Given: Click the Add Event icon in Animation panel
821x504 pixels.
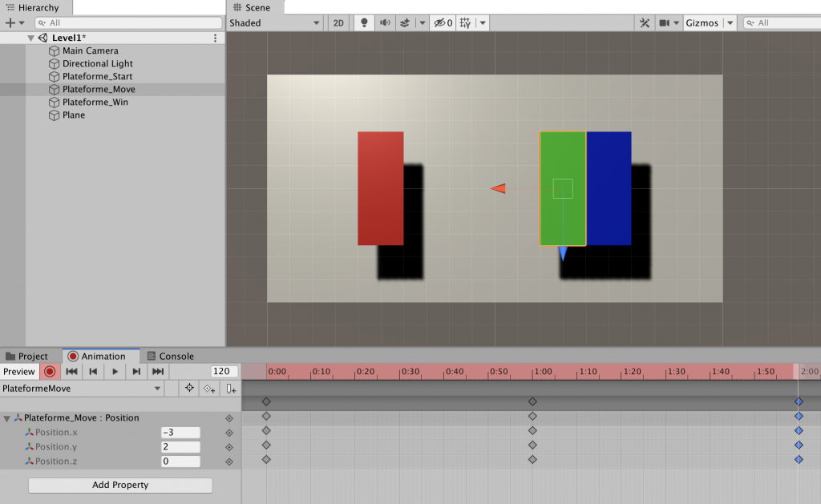Looking at the screenshot, I should coord(231,389).
